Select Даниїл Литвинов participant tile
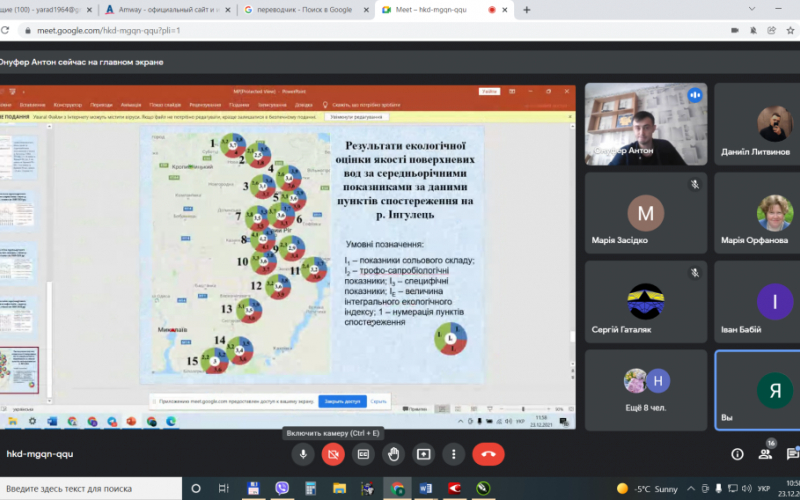800x500 pixels. (757, 124)
